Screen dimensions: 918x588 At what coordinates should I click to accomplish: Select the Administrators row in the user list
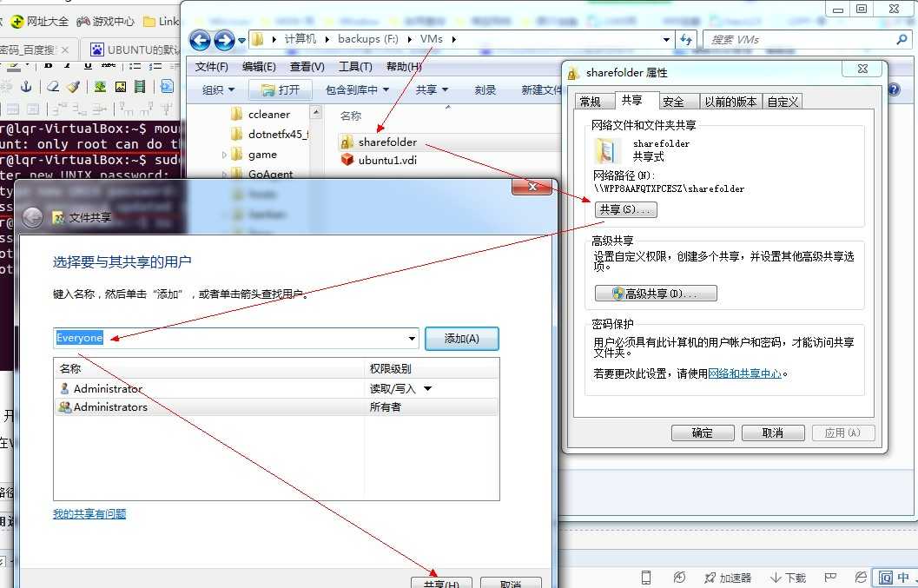[x=276, y=407]
